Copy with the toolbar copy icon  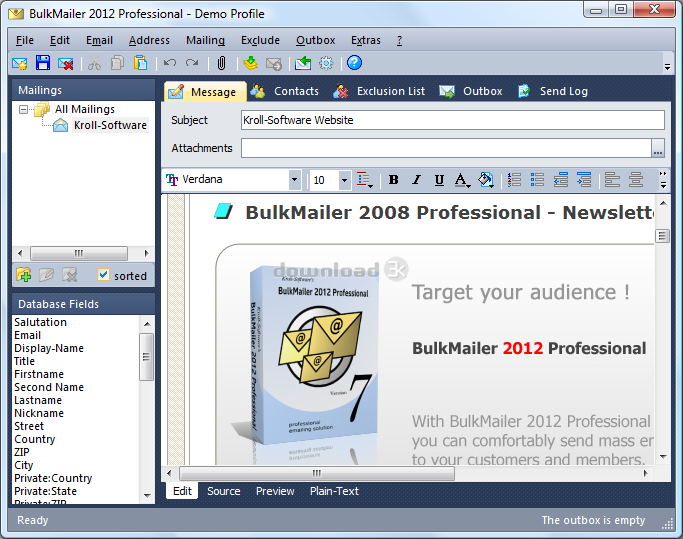coord(117,64)
